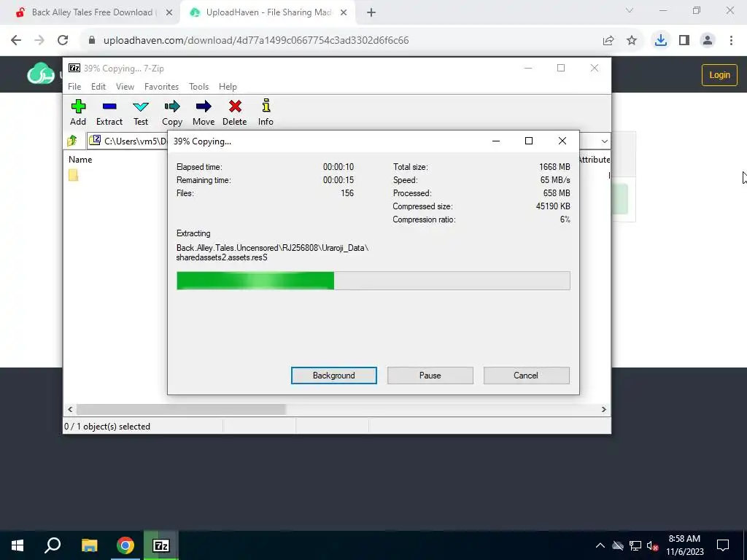Open Windows Start menu
The image size is (747, 560).
(18, 545)
